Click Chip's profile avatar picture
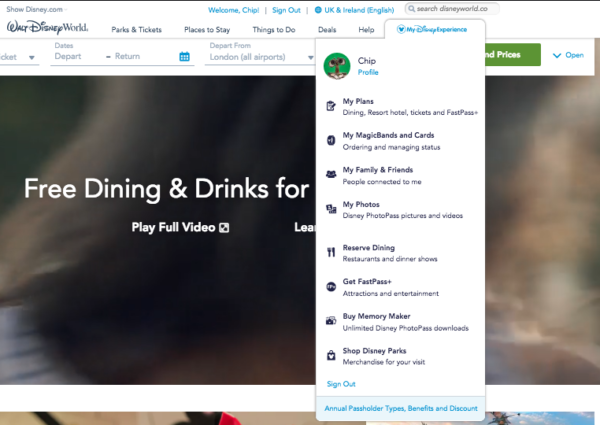The height and width of the screenshot is (425, 600). (338, 65)
